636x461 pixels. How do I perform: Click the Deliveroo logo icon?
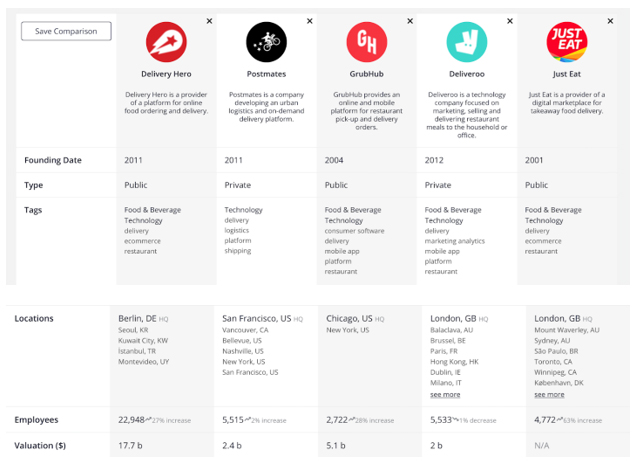pos(466,43)
